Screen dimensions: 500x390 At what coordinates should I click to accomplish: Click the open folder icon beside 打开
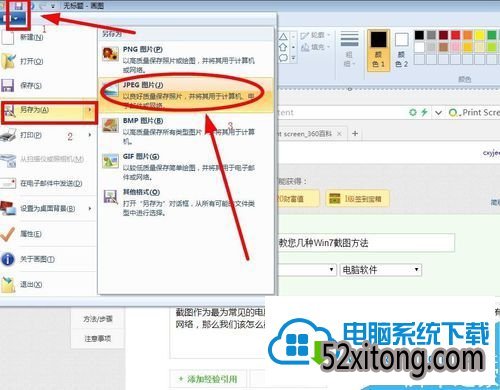coord(8,61)
